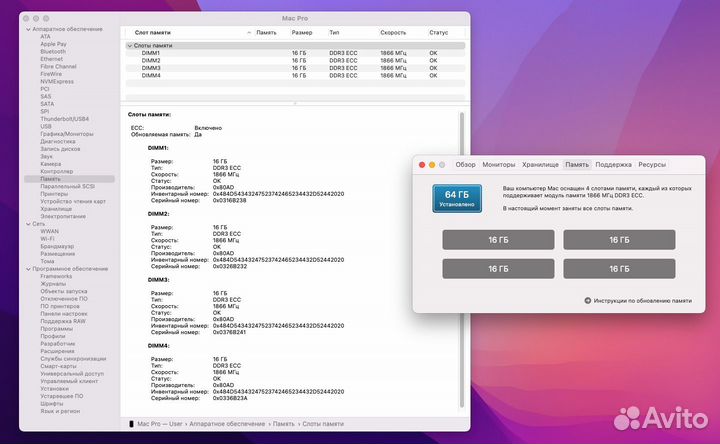The height and width of the screenshot is (444, 720).
Task: Click arrow icon beside memory upgrade instructions
Action: coord(587,301)
